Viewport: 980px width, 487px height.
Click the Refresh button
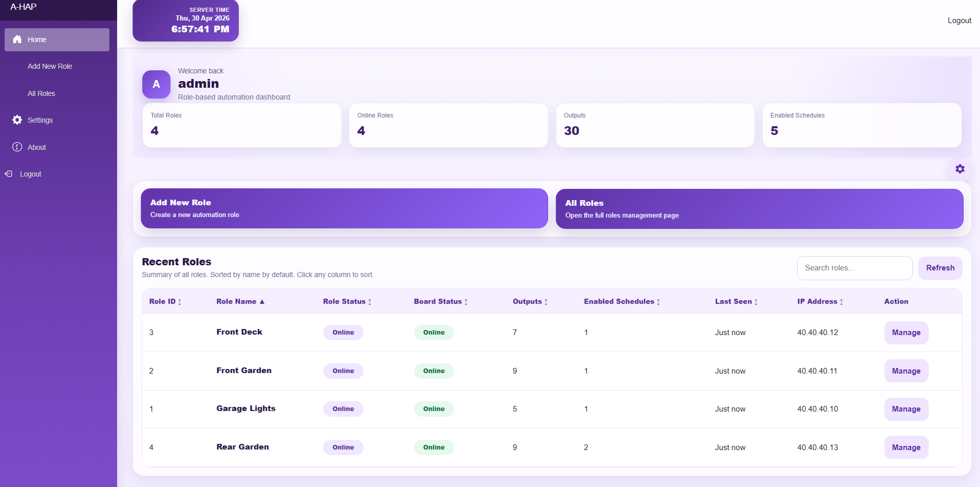(x=940, y=268)
